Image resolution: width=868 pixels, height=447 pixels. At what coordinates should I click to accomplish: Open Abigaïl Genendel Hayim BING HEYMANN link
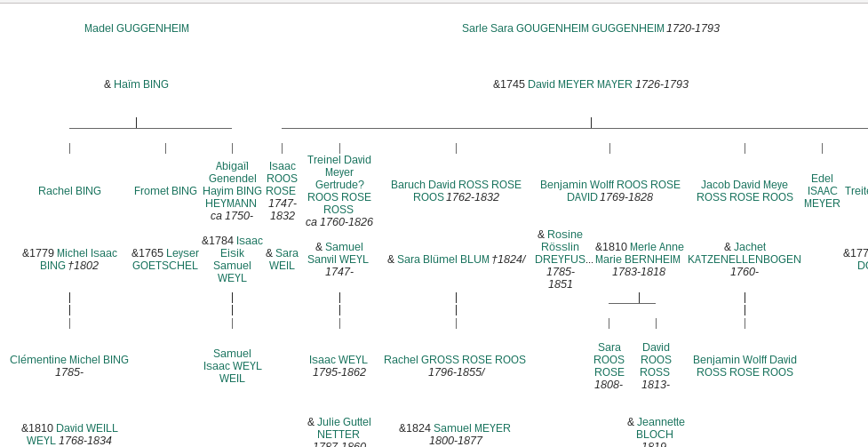coord(232,185)
